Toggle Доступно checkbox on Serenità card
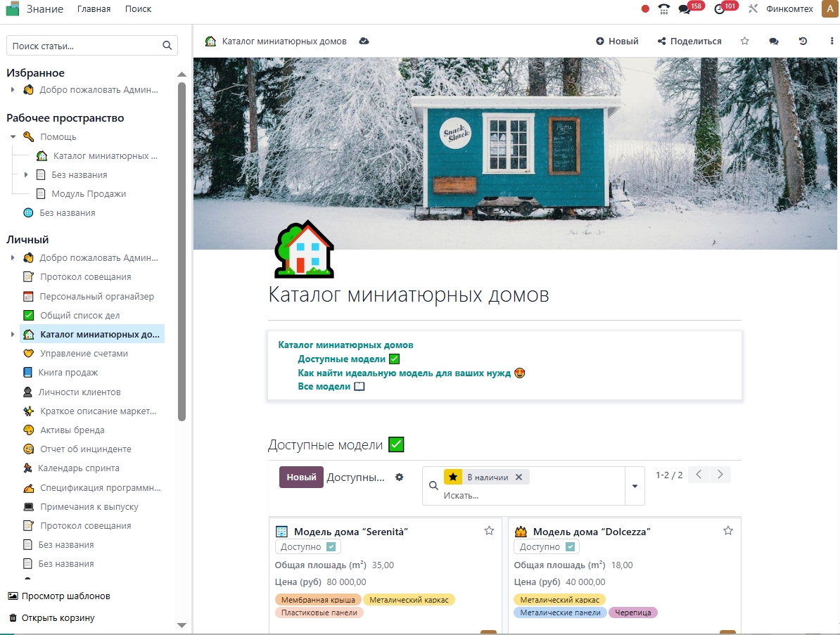The image size is (840, 635). pyautogui.click(x=331, y=547)
